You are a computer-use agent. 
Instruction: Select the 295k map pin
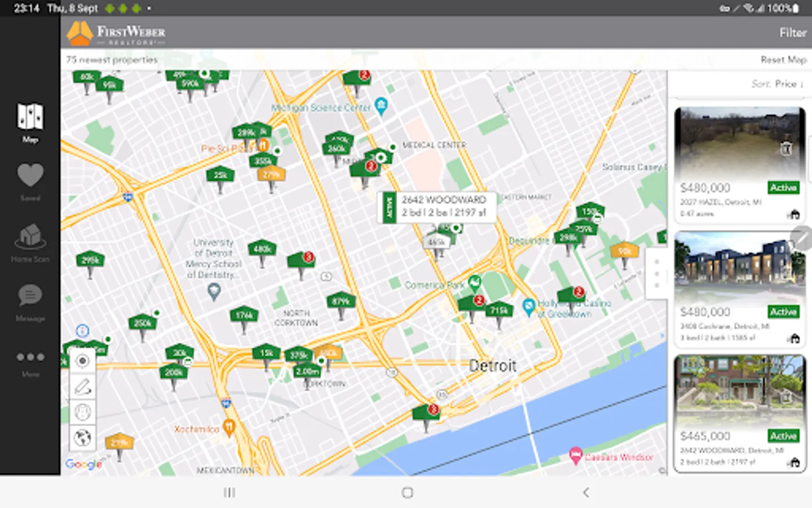(x=90, y=261)
